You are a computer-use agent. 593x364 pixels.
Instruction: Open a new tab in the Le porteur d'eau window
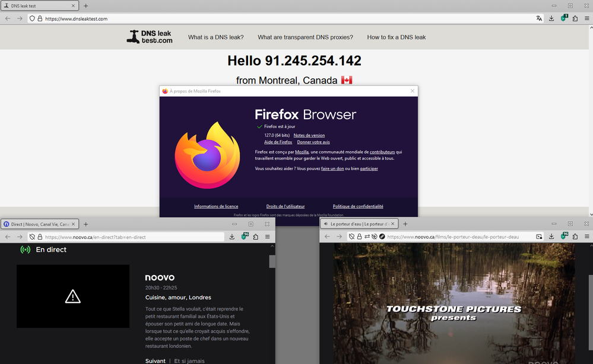point(405,224)
